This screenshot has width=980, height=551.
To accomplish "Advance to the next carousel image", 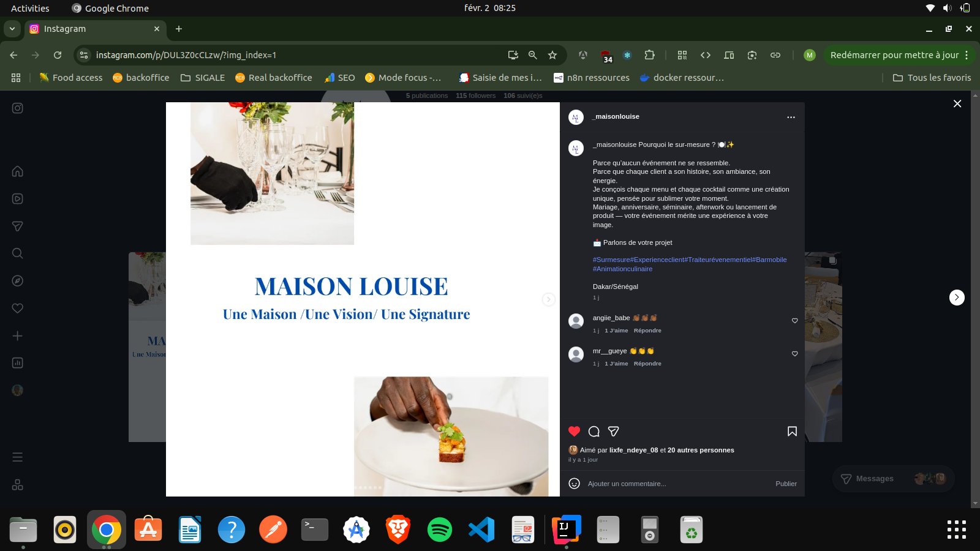I will coord(548,299).
